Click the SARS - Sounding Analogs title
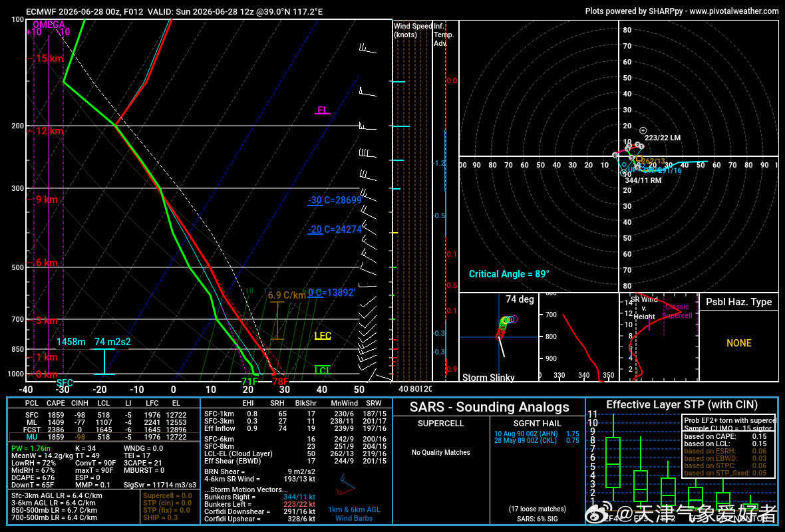Viewport: 785px width, 532px height. click(x=489, y=407)
